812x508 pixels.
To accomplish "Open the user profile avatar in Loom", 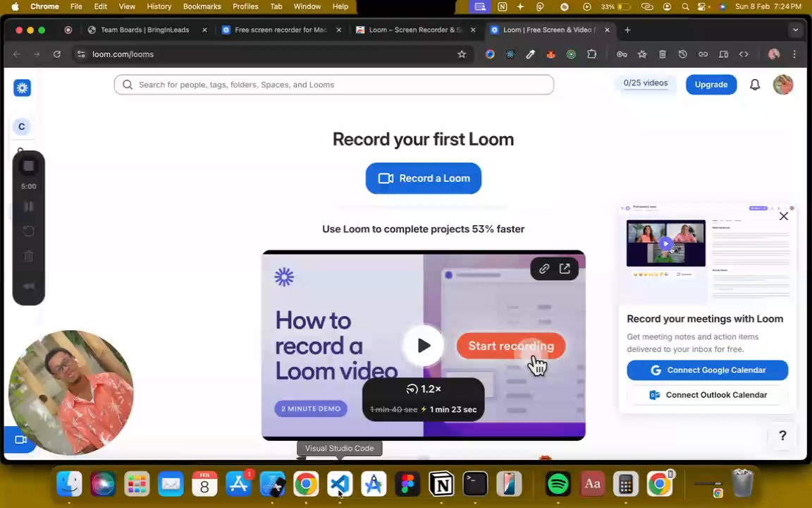I will (x=782, y=85).
